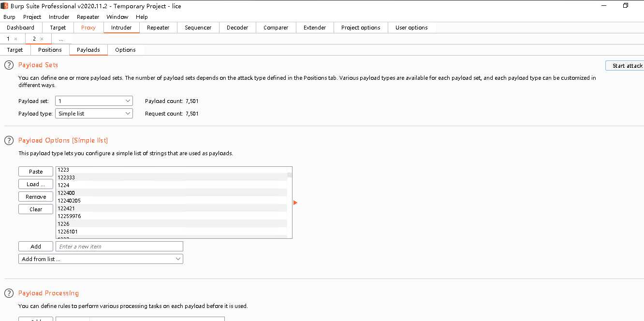Open the Project menu
644x321 pixels.
coord(32,17)
